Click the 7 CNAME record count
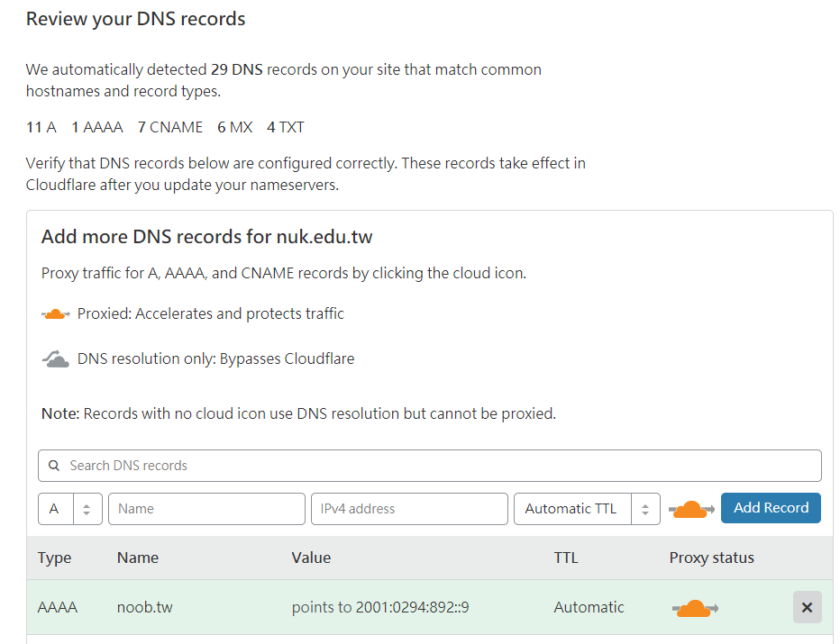Screen dimensions: 840x644 (170, 127)
